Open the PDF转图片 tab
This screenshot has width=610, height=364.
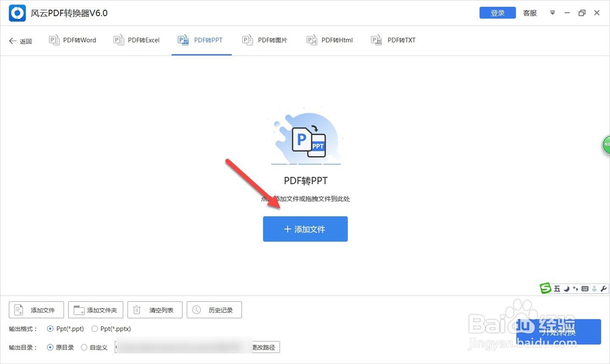coord(265,40)
